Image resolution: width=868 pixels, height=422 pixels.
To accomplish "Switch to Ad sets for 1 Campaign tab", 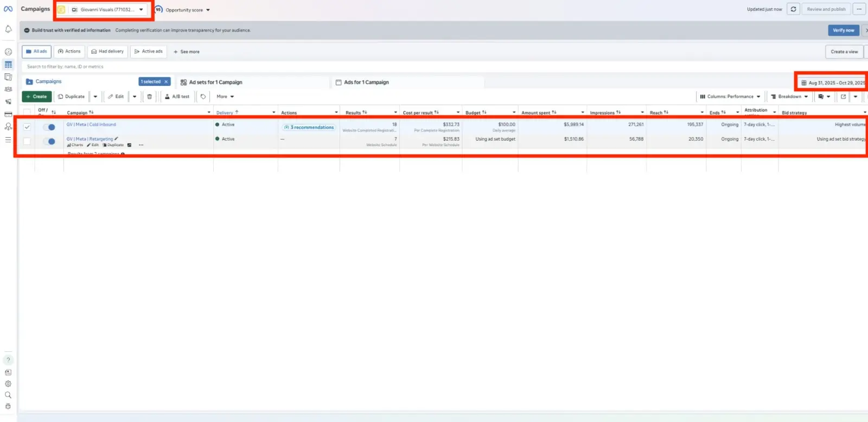I will tap(215, 83).
